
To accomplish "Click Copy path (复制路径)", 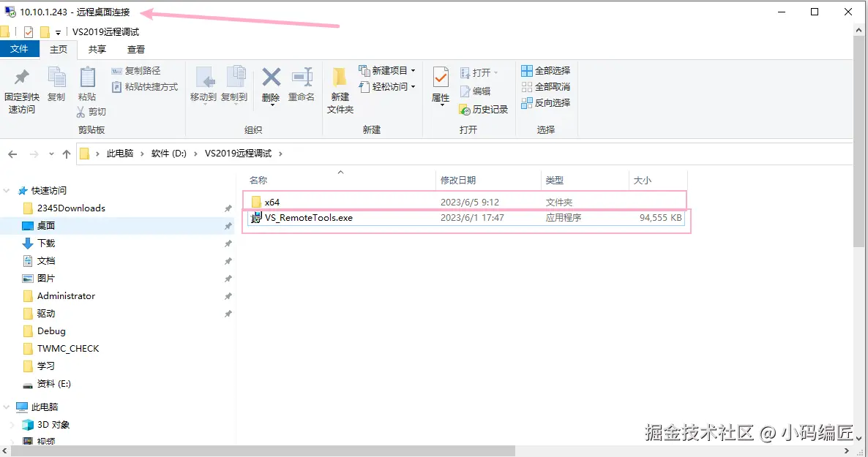I will (x=136, y=71).
